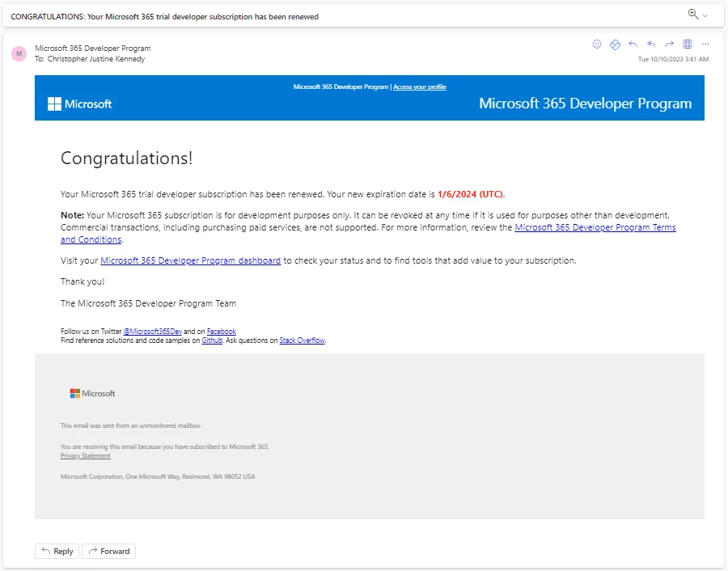Click the sender avatar circle 'M'
Viewport: 728px width, 571px height.
coord(19,53)
